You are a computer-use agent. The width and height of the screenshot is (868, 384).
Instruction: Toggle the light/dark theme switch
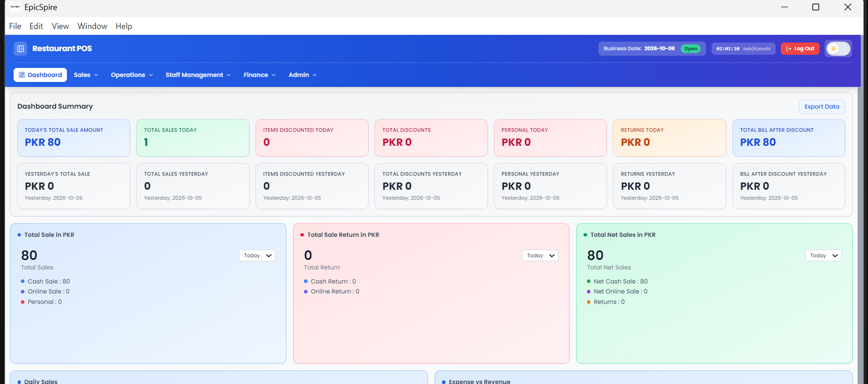coord(838,48)
